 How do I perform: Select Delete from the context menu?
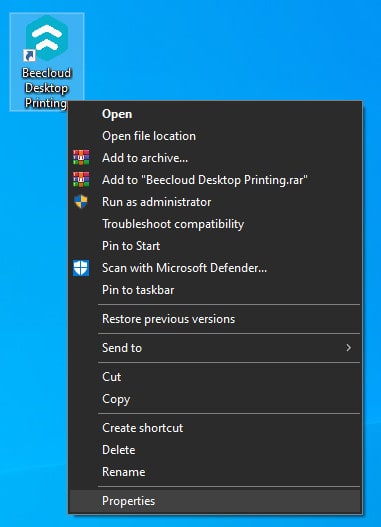pyautogui.click(x=215, y=450)
